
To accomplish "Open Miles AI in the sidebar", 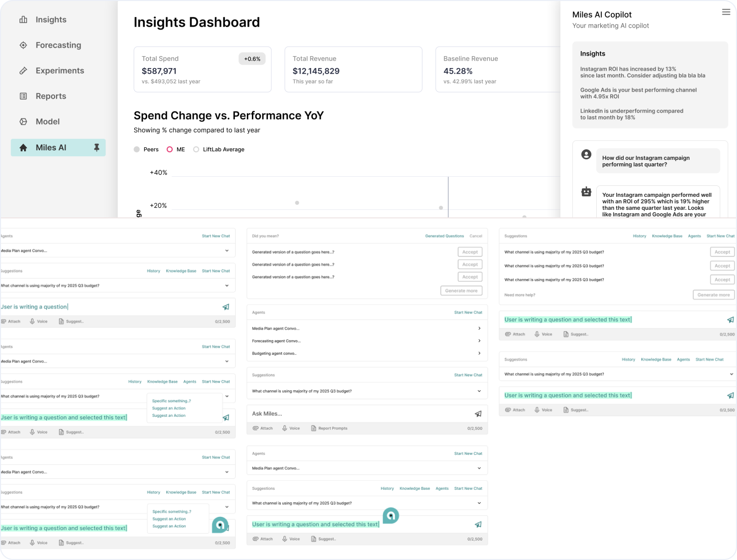I will (x=51, y=148).
